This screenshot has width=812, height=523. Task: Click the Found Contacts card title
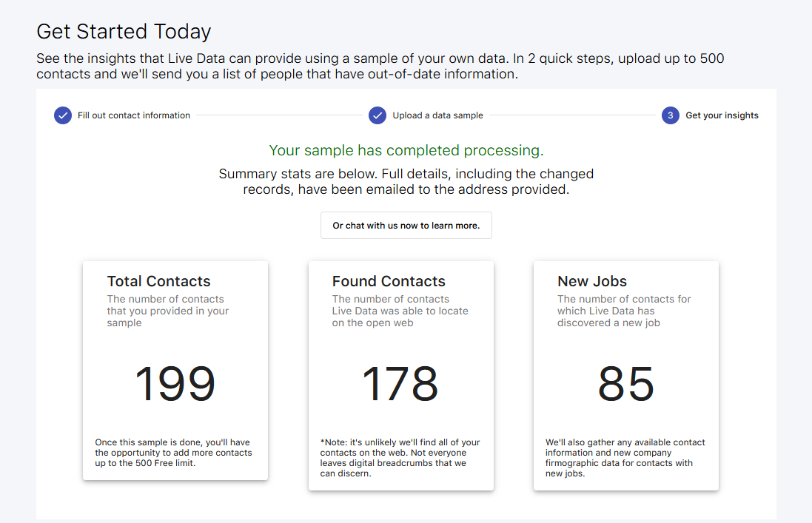point(389,281)
